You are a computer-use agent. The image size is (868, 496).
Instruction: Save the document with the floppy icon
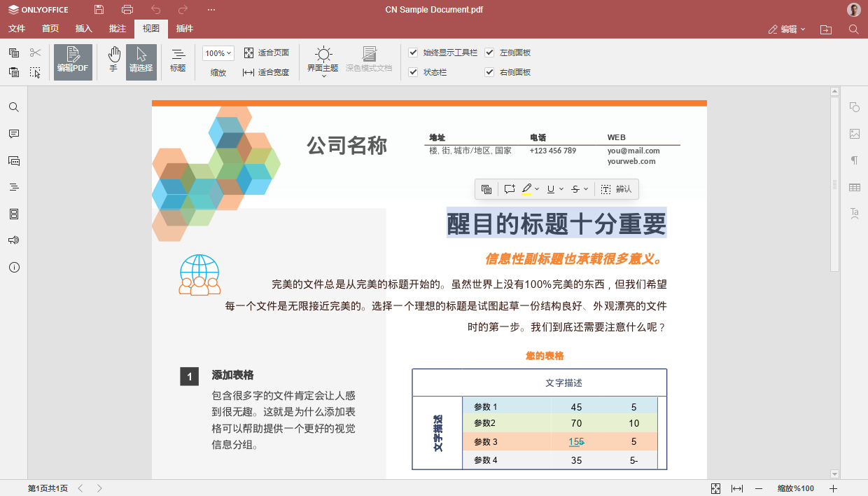point(99,10)
